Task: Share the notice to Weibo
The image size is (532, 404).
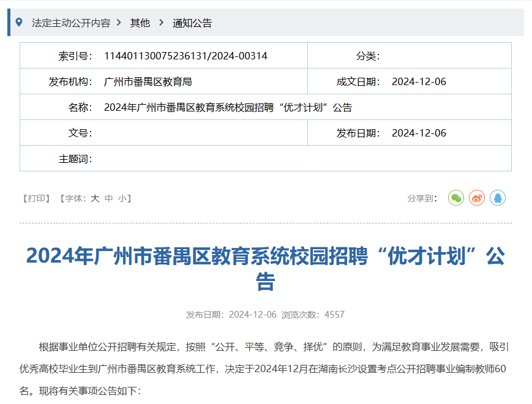Action: pyautogui.click(x=477, y=198)
